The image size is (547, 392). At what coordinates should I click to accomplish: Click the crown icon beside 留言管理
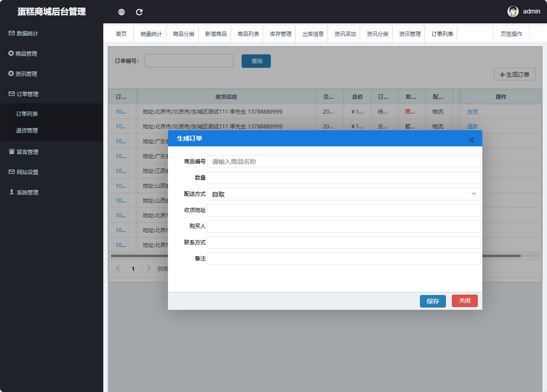11,152
